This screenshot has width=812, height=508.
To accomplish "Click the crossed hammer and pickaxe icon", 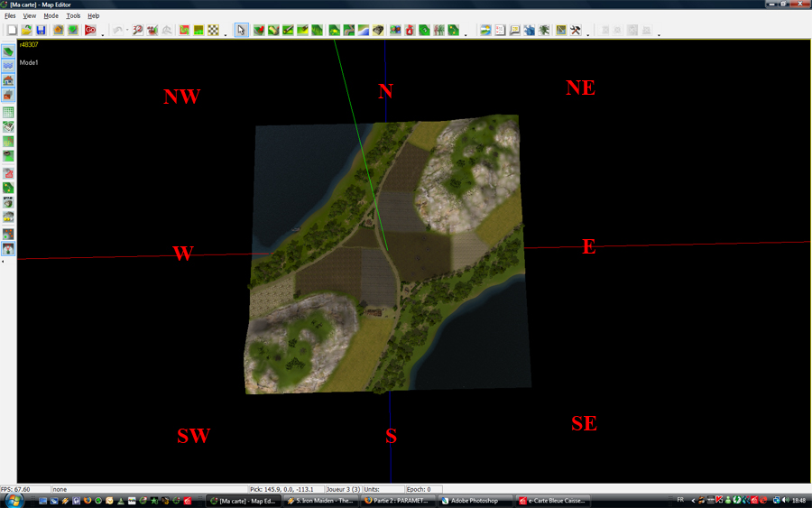I will (x=576, y=30).
